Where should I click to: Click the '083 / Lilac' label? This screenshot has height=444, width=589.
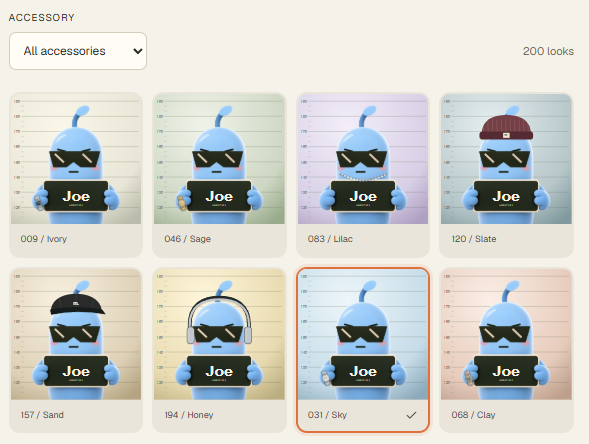(330, 239)
